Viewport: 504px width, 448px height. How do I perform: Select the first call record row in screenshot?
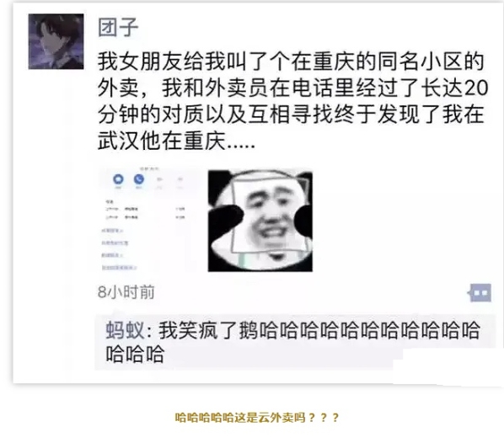click(145, 209)
